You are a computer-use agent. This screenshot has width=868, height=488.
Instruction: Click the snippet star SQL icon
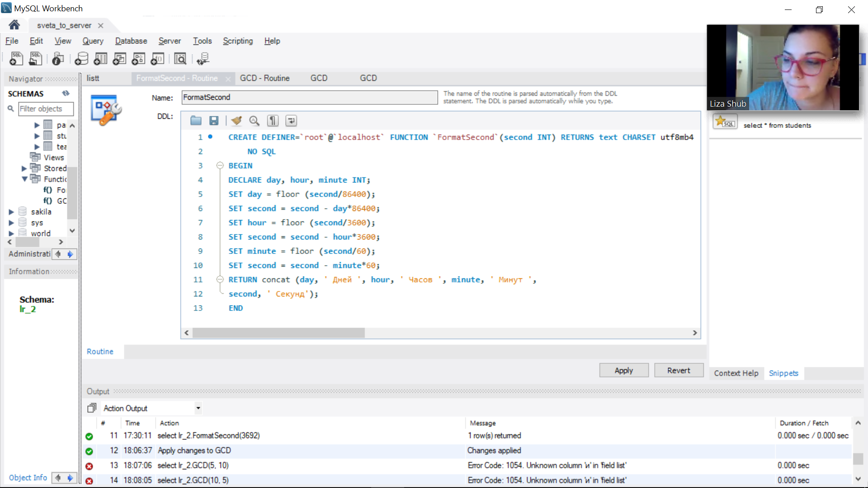[725, 122]
